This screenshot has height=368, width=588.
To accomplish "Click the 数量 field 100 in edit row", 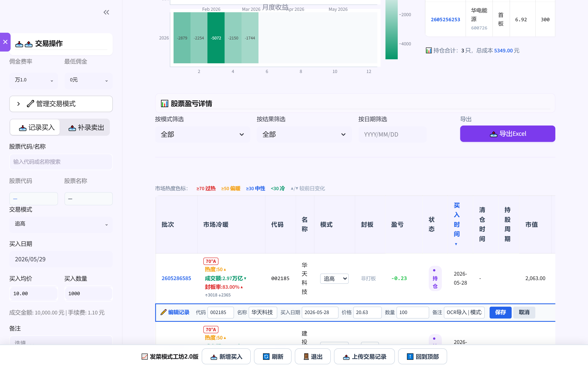I will pos(413,312).
